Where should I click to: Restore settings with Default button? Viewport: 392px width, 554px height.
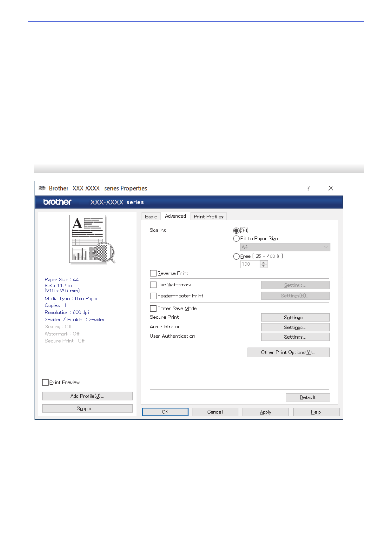point(308,397)
